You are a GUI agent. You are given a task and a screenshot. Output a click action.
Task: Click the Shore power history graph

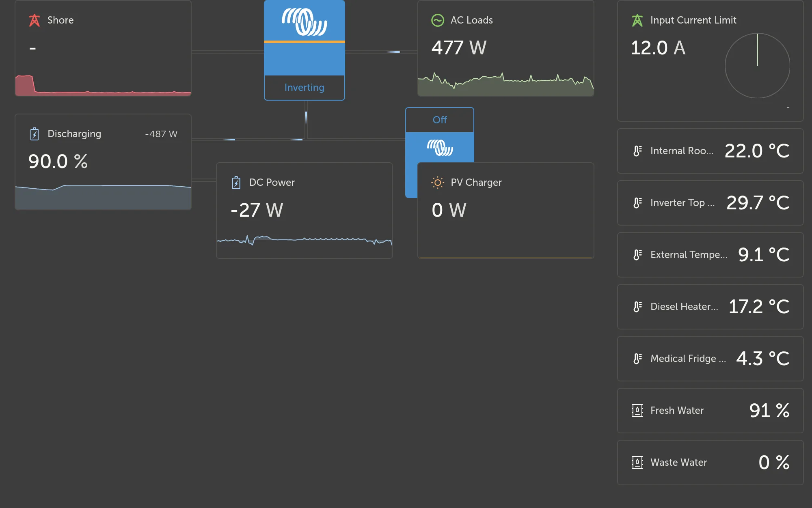pyautogui.click(x=103, y=85)
